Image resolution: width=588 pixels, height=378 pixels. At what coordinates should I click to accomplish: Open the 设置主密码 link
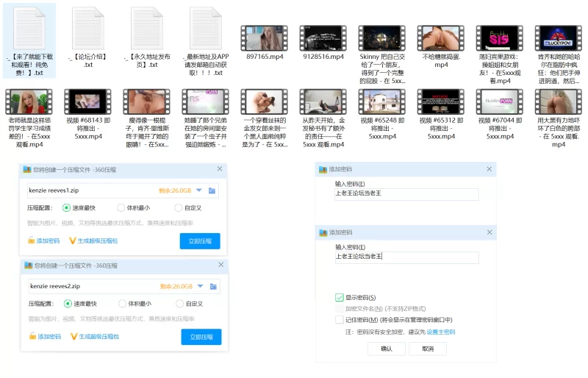coord(441,332)
